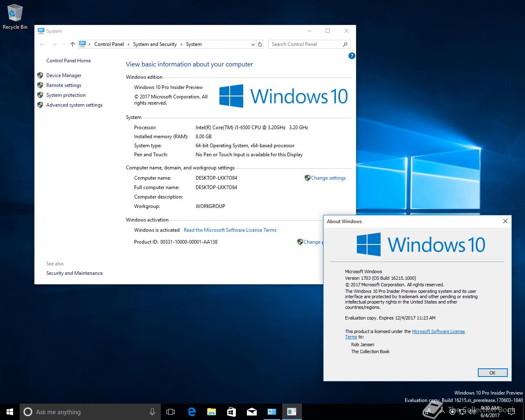Switch to the System Control Panel taskbar button
This screenshot has width=525, height=420.
pyautogui.click(x=272, y=412)
